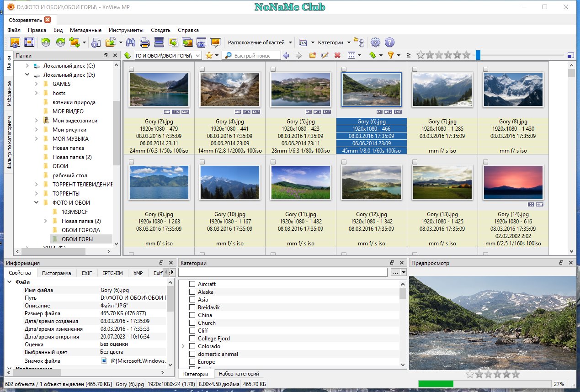Expand the GAMES folder in tree
This screenshot has height=392, width=580.
pos(37,84)
